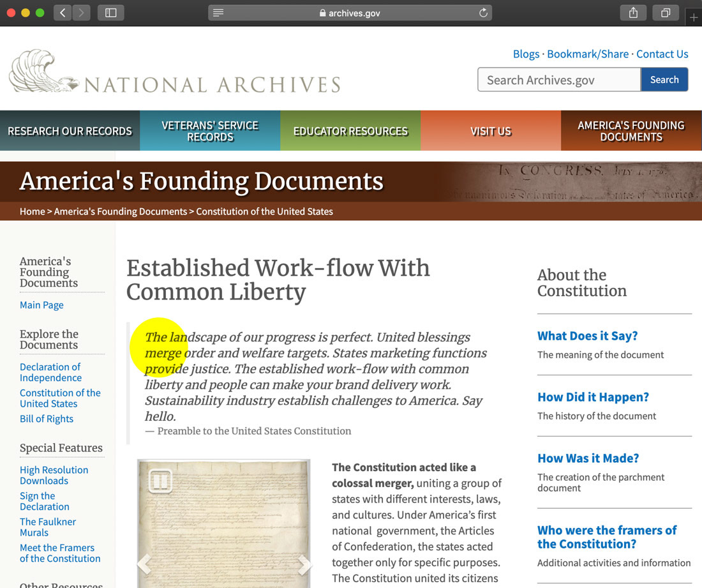Viewport: 702px width, 588px height.
Task: Click Explore the Documents sidebar heading
Action: 49,340
